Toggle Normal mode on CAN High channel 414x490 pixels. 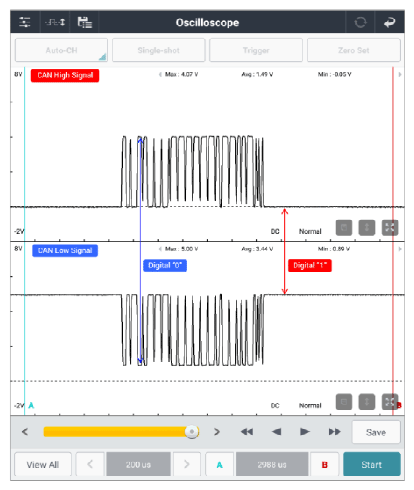pyautogui.click(x=310, y=231)
